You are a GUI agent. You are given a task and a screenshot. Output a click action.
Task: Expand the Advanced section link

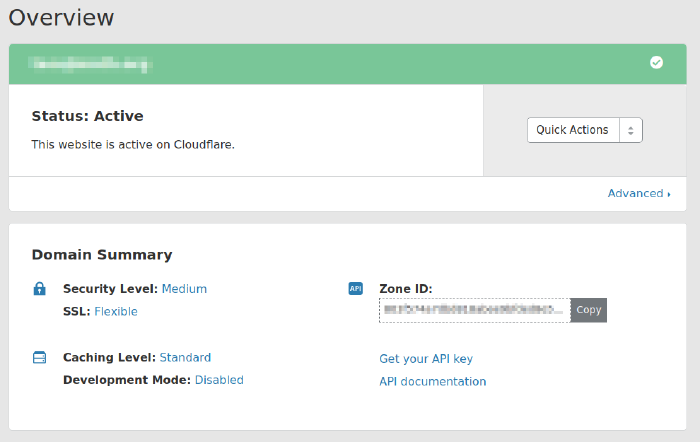[x=638, y=193]
